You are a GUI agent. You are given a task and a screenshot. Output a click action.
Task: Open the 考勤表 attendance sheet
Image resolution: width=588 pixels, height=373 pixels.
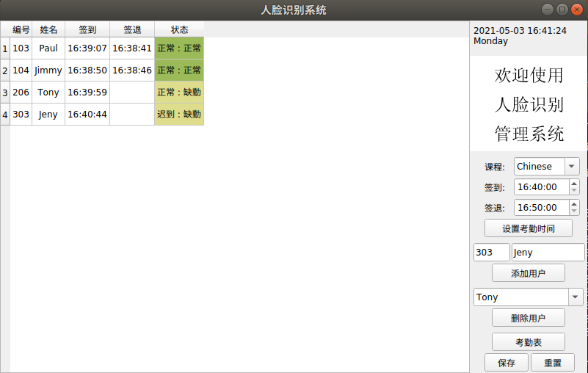click(x=528, y=342)
